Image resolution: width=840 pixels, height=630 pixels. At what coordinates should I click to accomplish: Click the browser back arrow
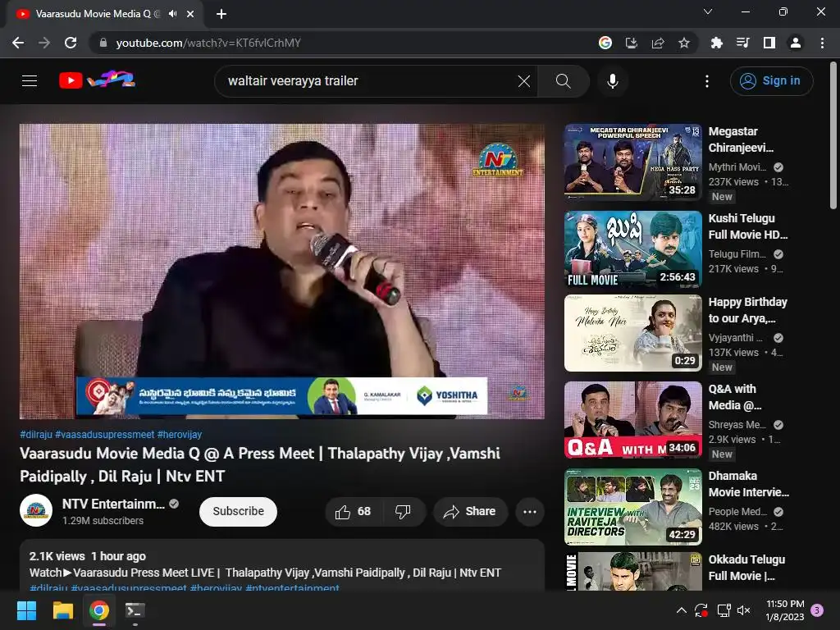pos(18,43)
